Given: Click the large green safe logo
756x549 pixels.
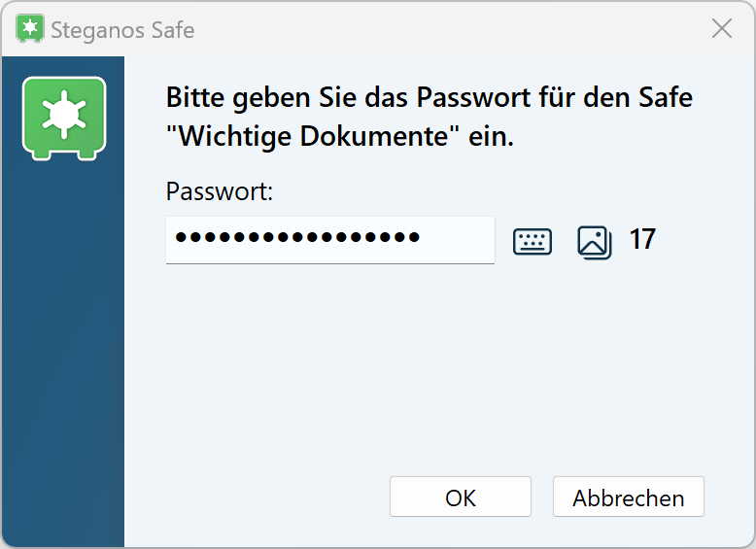Looking at the screenshot, I should [64, 117].
